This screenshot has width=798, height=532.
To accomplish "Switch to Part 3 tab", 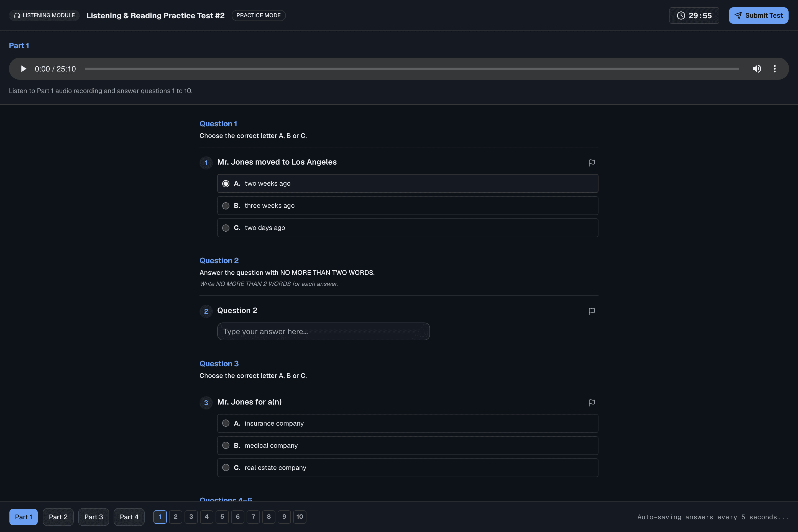I will tap(94, 517).
